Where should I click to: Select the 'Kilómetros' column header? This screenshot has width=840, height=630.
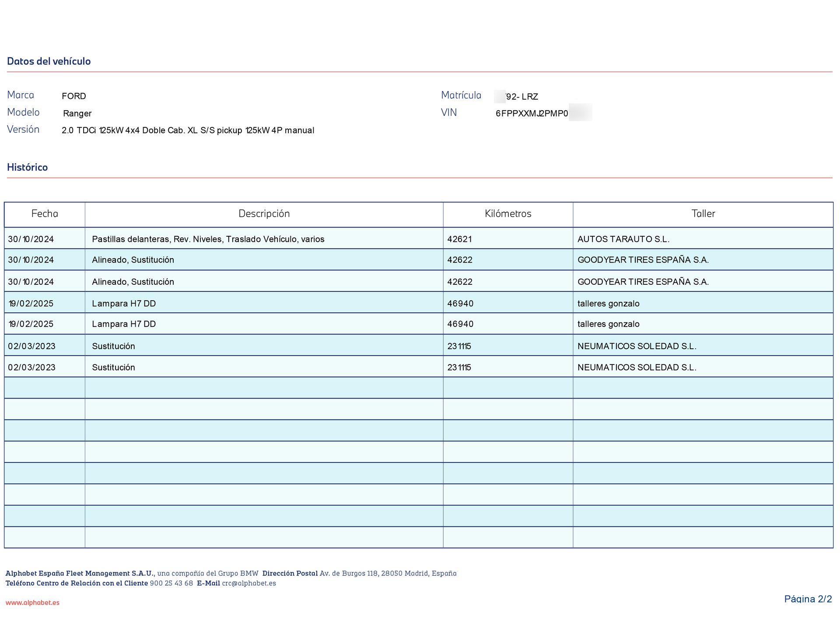(508, 213)
